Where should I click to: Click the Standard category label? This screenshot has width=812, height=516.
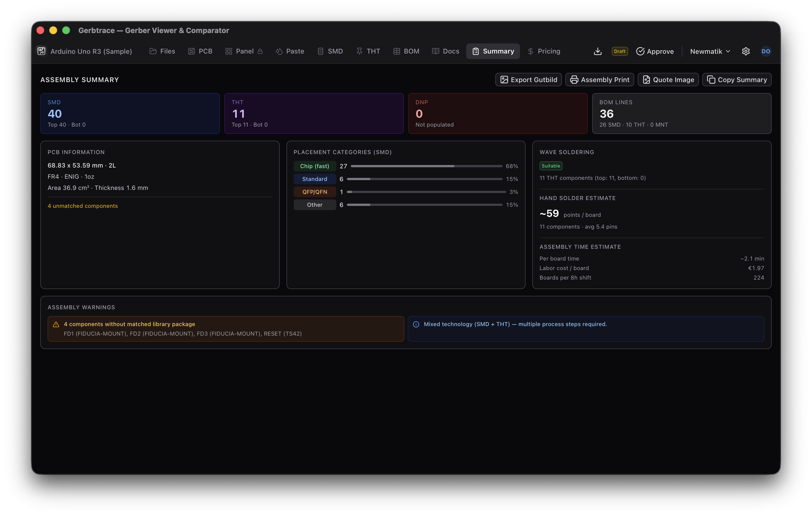click(315, 179)
